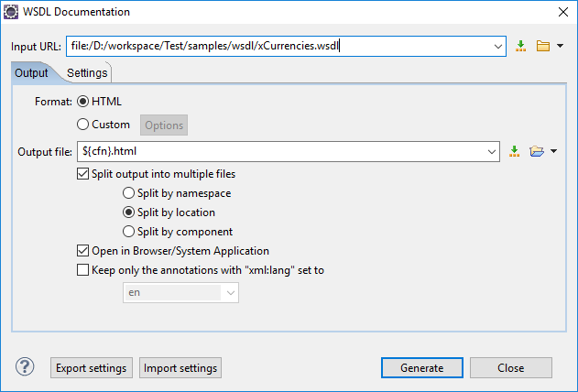Open the Input URL browse options arrow
Screen dimensions: 578x392
click(x=560, y=46)
